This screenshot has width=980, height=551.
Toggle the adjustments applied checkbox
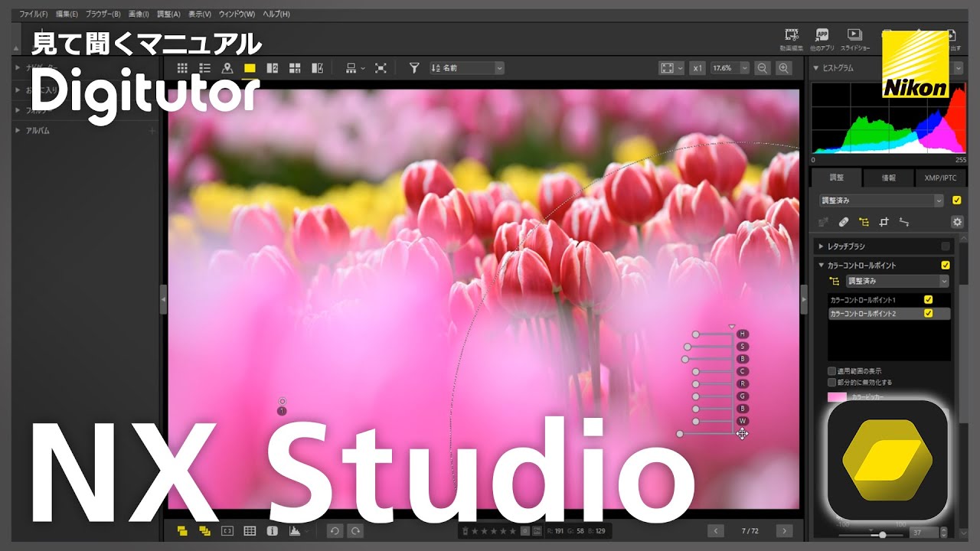[956, 201]
